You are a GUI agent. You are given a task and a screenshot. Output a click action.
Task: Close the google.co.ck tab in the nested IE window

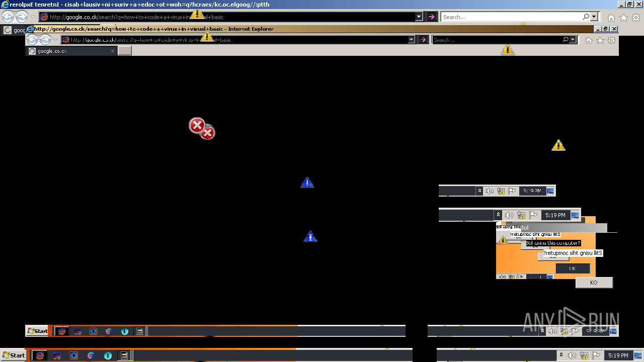(112, 51)
